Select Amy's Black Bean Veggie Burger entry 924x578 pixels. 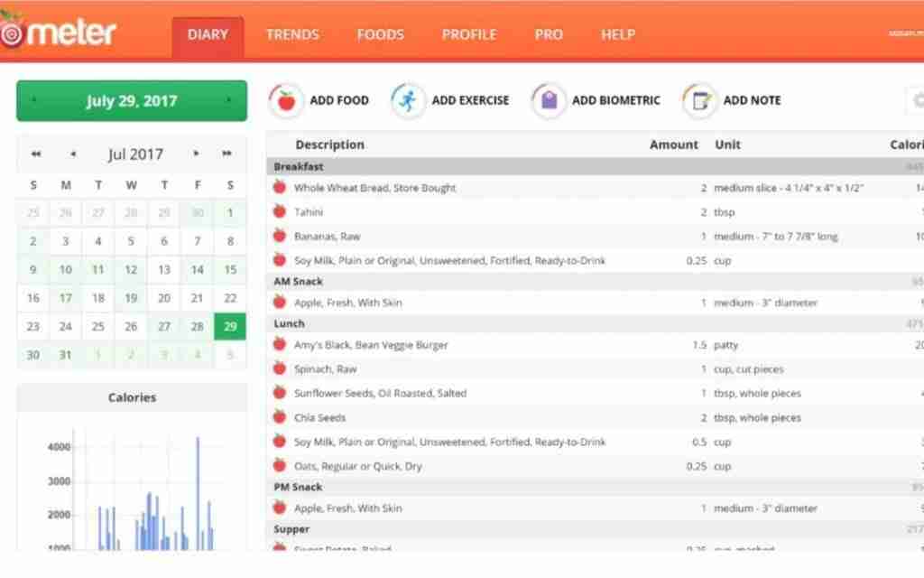click(371, 345)
